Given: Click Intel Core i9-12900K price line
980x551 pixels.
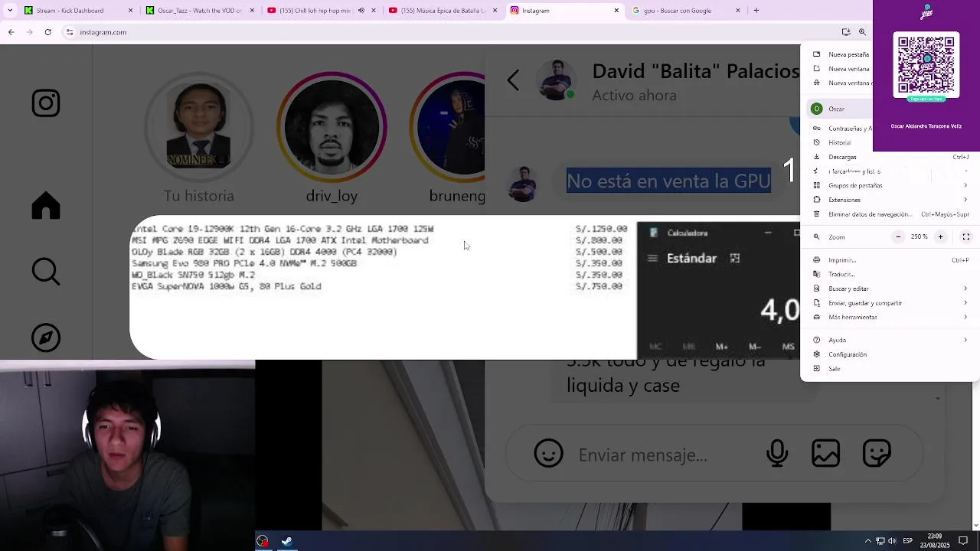Looking at the screenshot, I should [380, 229].
